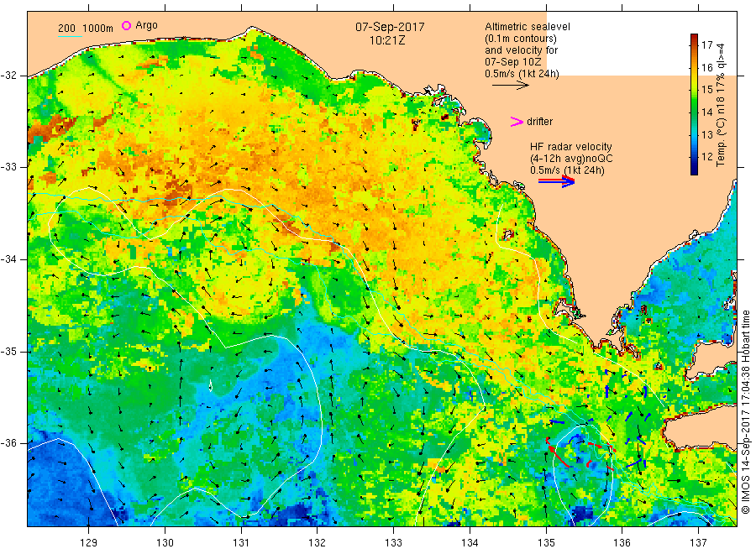Click the 'Temp. (°C) n18 17% ql>=4' label
This screenshot has height=554, width=756.
tap(722, 105)
